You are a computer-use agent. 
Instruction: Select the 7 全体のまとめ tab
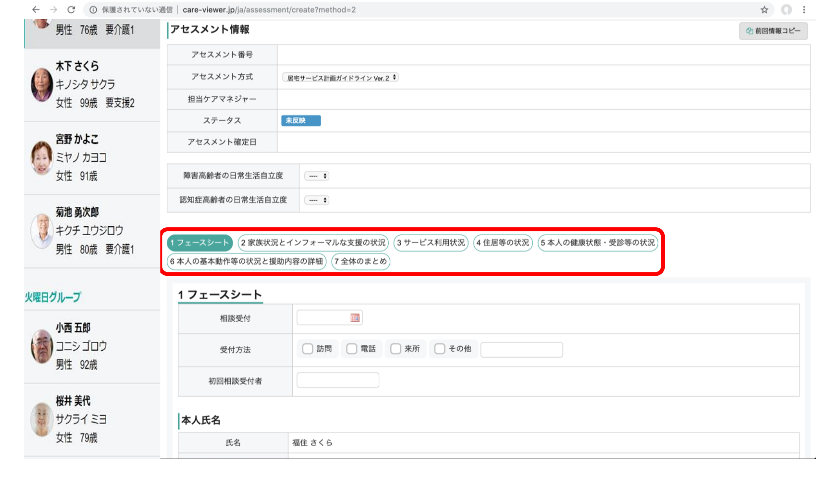[x=360, y=261]
